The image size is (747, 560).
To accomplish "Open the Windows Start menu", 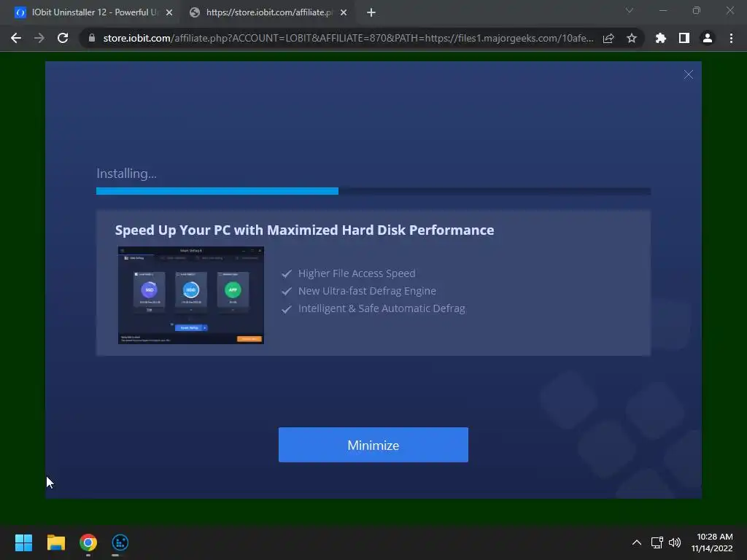I will pos(23,542).
